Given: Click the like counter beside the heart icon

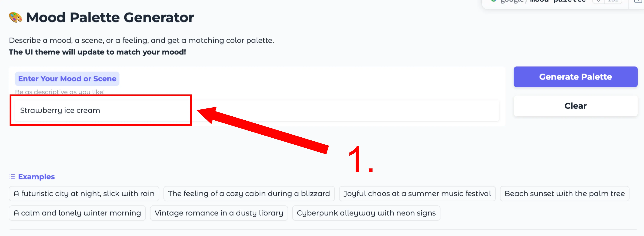Looking at the screenshot, I should 613,1.
